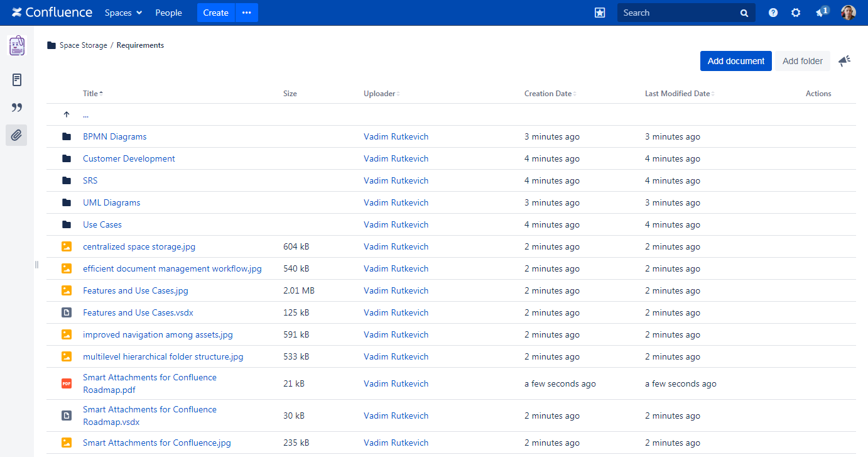Open the user profile avatar
This screenshot has width=868, height=457.
pos(848,13)
